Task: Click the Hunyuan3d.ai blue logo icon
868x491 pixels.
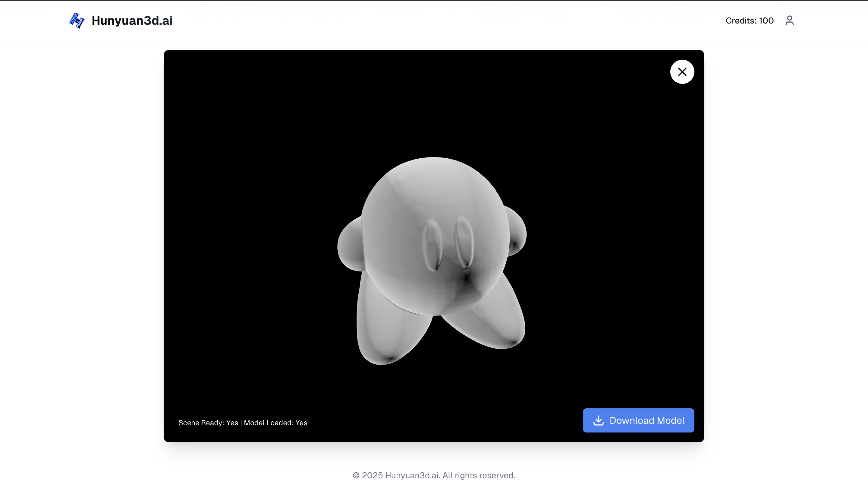Action: (x=77, y=21)
